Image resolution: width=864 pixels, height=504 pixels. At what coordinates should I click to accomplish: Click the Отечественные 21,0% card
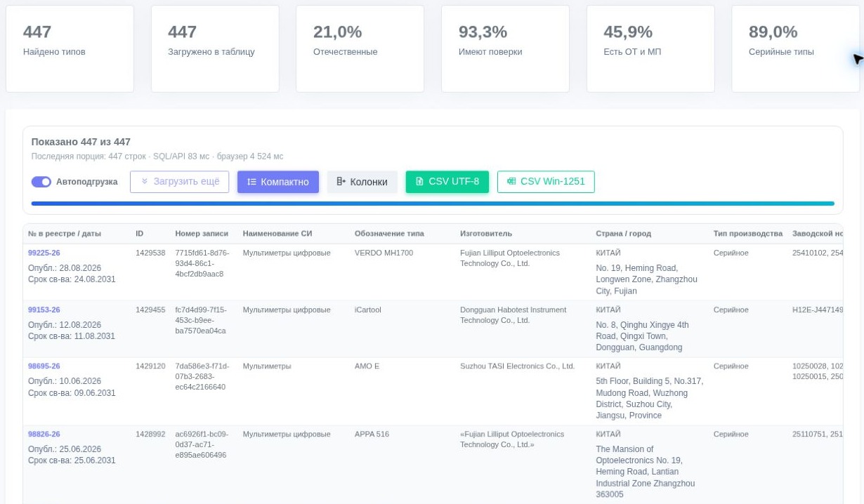360,48
